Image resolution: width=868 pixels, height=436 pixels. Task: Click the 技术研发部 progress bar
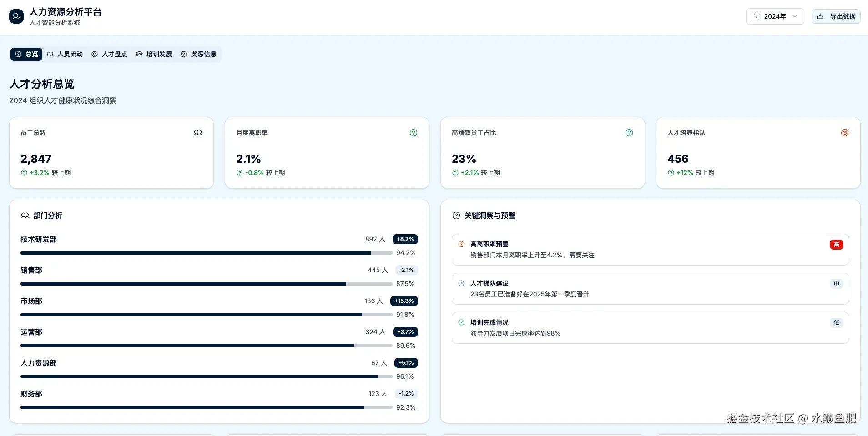coord(206,253)
